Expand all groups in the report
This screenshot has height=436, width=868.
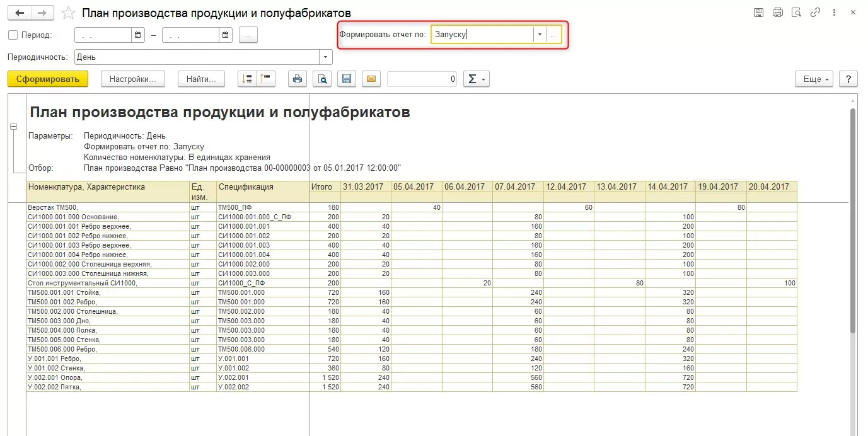247,79
